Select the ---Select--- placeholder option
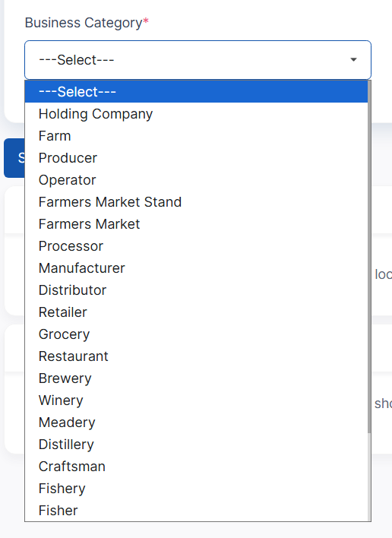The height and width of the screenshot is (538, 392). pyautogui.click(x=196, y=92)
